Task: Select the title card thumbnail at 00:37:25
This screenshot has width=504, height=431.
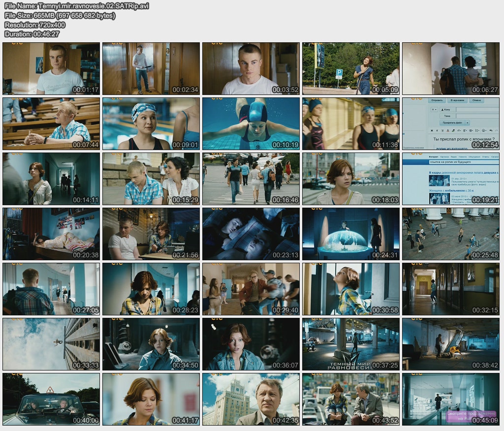Action: 350,343
